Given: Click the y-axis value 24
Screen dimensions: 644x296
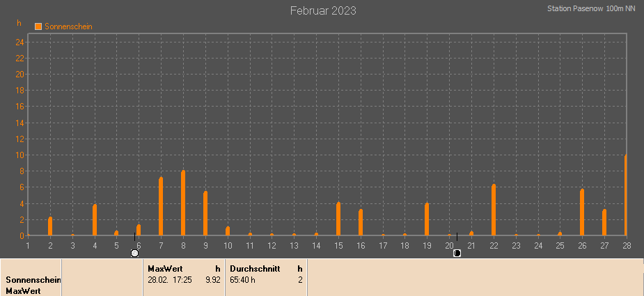Looking at the screenshot, I should click(x=21, y=42).
